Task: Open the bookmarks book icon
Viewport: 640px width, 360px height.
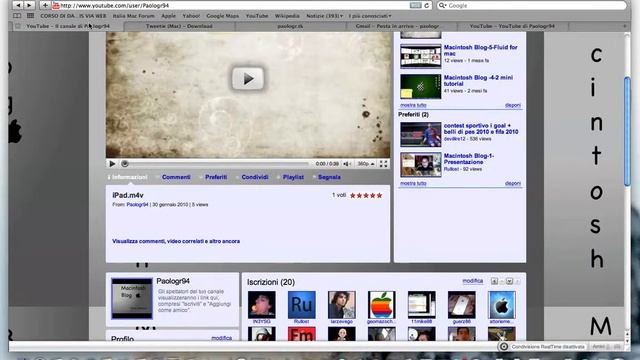Action: (17, 16)
